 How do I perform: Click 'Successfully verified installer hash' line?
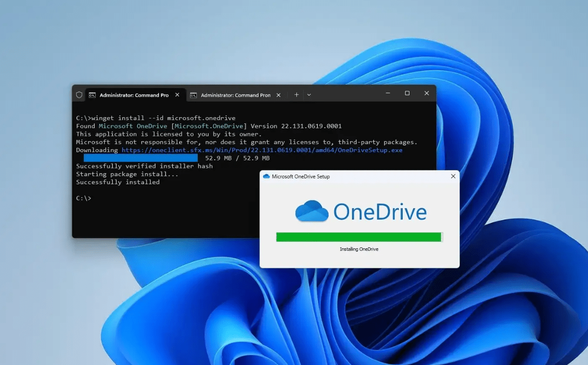[x=144, y=166]
